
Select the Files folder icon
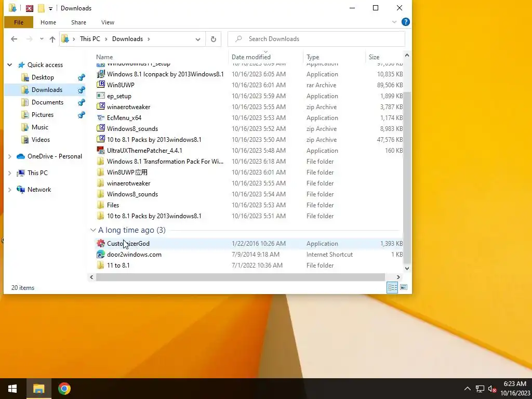point(100,205)
